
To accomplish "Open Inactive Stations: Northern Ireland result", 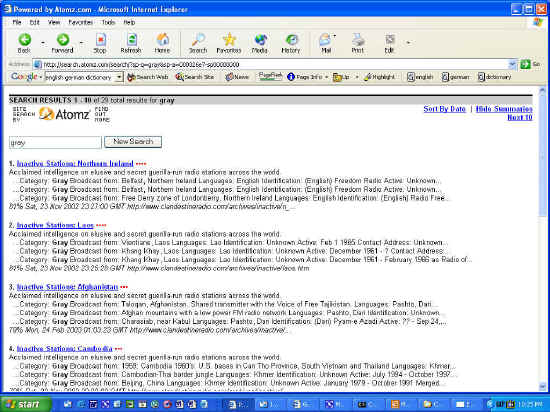I will pyautogui.click(x=75, y=163).
